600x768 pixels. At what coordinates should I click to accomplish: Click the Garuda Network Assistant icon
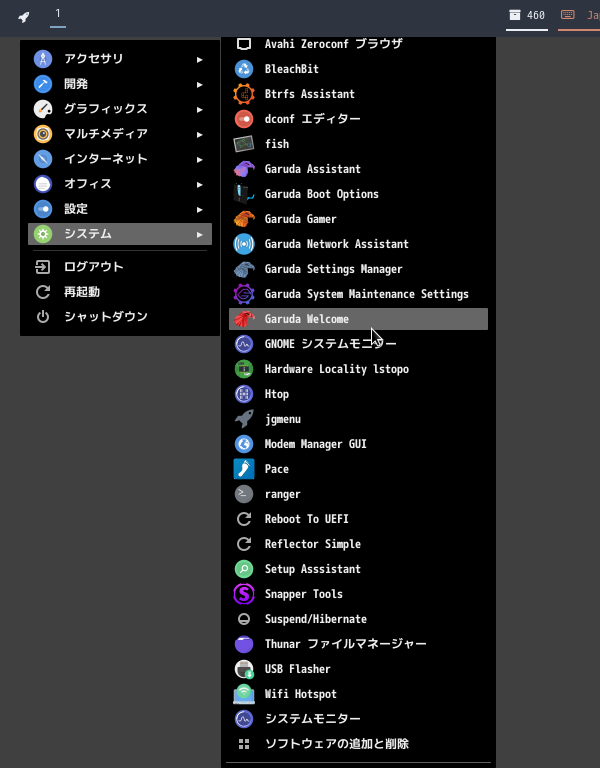tap(244, 244)
